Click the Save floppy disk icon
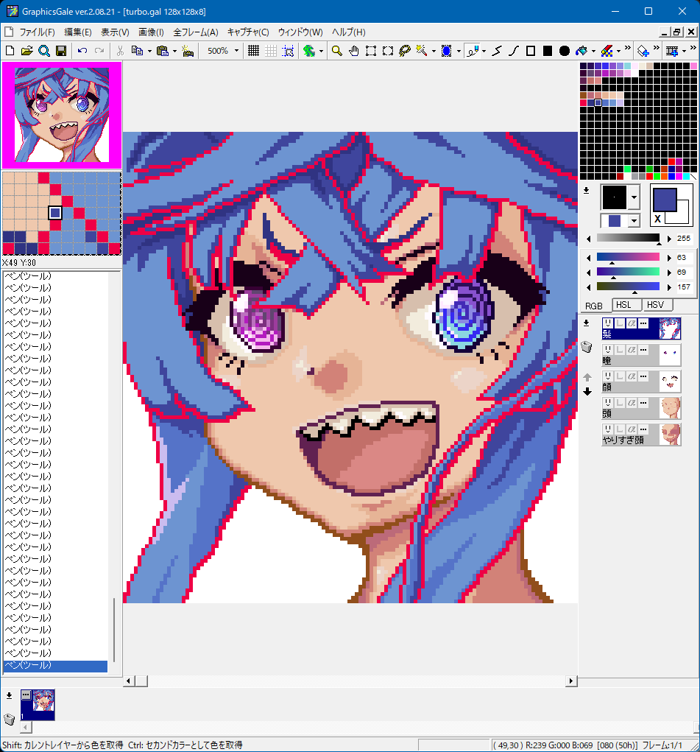Viewport: 700px width, 752px height. pos(61,51)
